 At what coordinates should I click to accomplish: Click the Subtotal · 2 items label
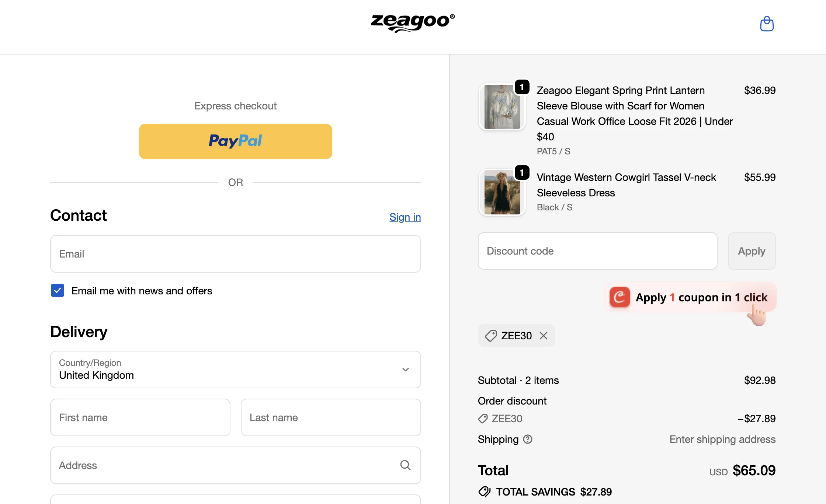pyautogui.click(x=518, y=380)
